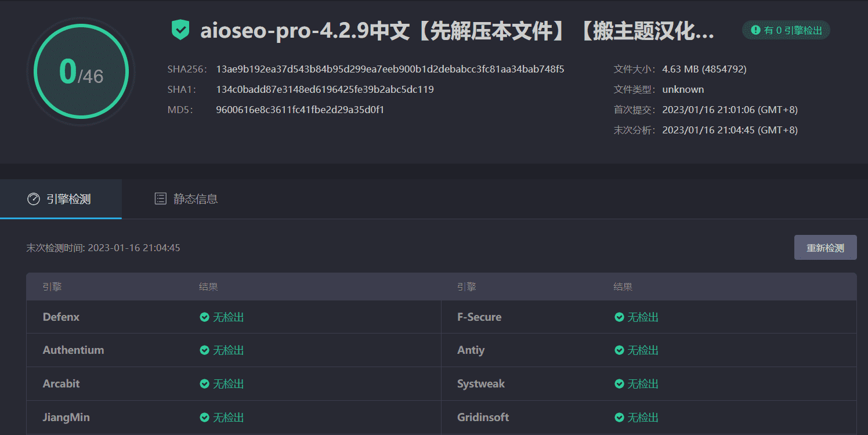This screenshot has height=435, width=868.
Task: Click the SHA1 label
Action: point(182,89)
